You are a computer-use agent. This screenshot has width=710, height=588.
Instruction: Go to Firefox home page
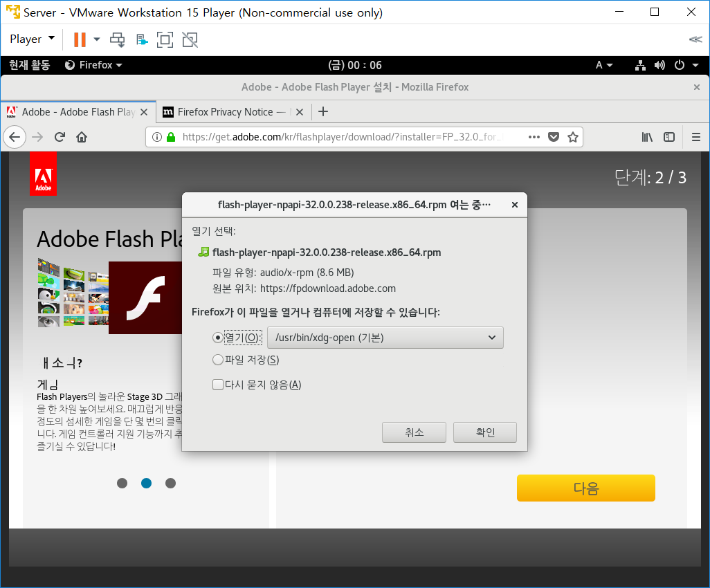[82, 137]
